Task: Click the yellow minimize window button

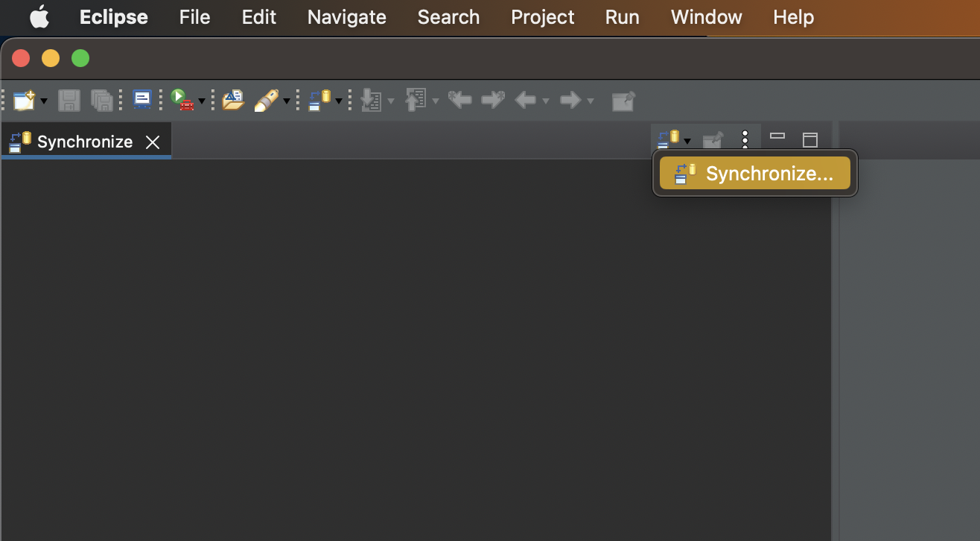Action: (51, 58)
